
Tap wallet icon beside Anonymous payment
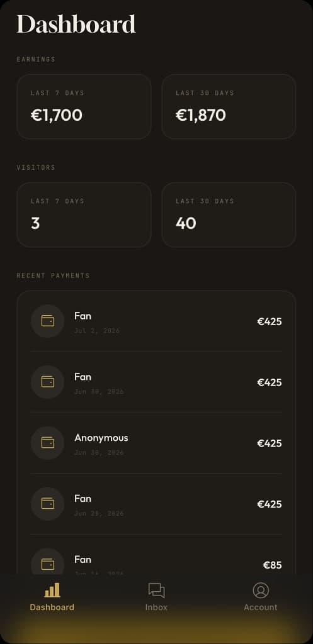[x=48, y=443]
